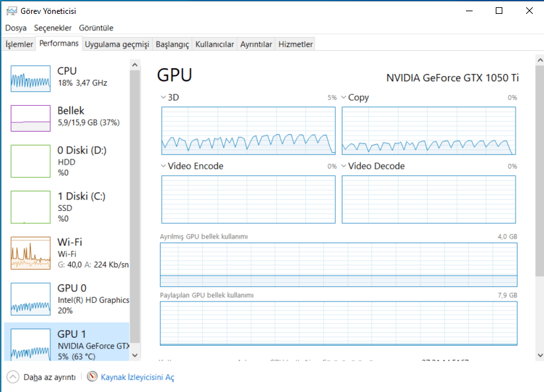This screenshot has width=544, height=392.
Task: Click the main panel scroll up arrow
Action: pyautogui.click(x=539, y=60)
